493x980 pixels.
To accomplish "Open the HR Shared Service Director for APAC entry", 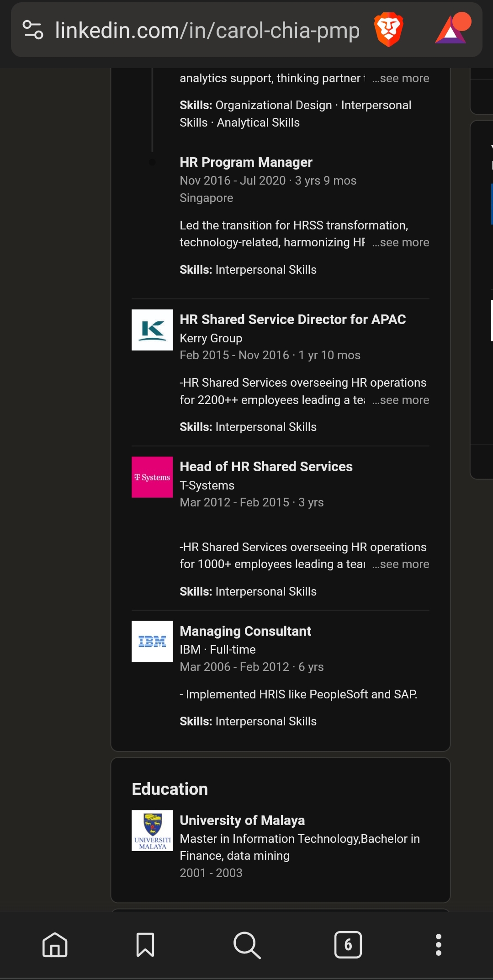I will coord(292,320).
